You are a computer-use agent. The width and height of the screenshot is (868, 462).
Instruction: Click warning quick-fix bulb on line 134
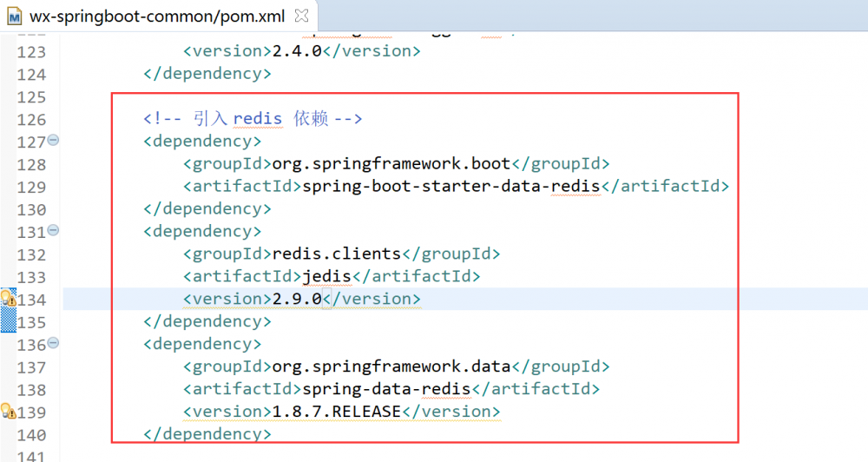coord(9,298)
